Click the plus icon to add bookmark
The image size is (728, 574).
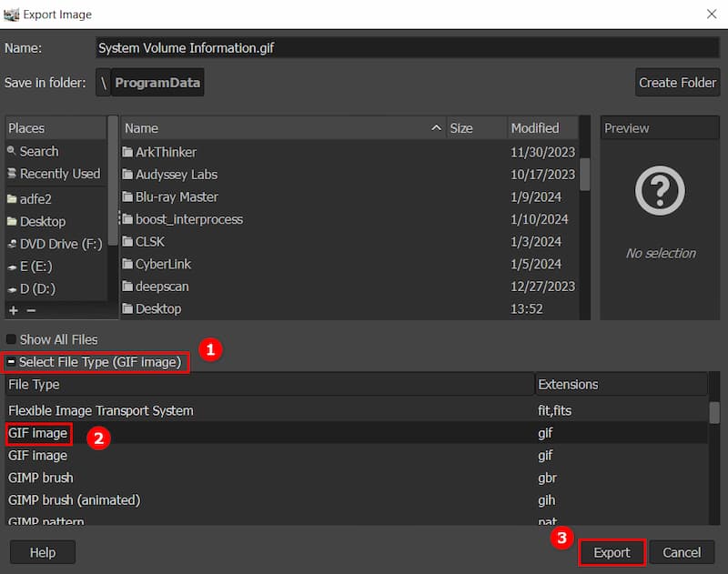pyautogui.click(x=13, y=310)
